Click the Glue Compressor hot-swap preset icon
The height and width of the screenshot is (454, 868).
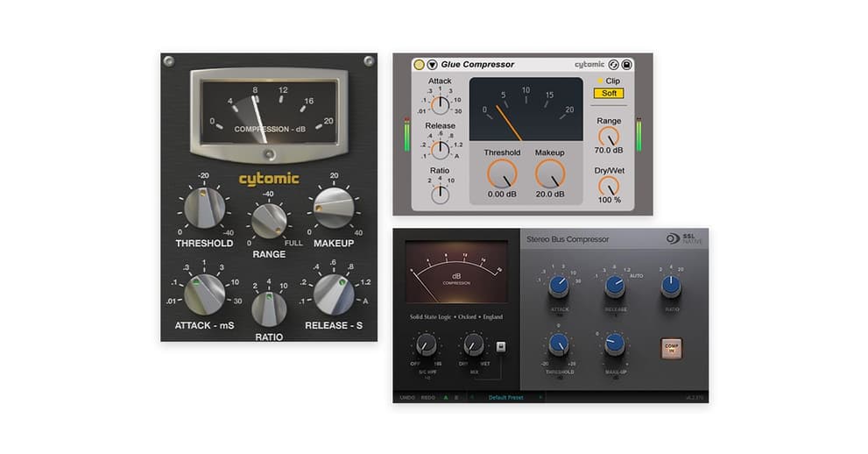[x=613, y=65]
